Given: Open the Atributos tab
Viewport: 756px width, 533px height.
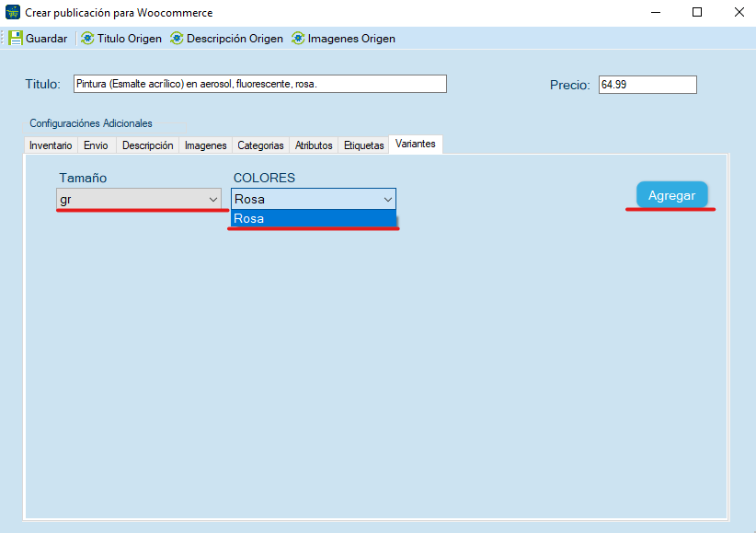Looking at the screenshot, I should tap(314, 145).
